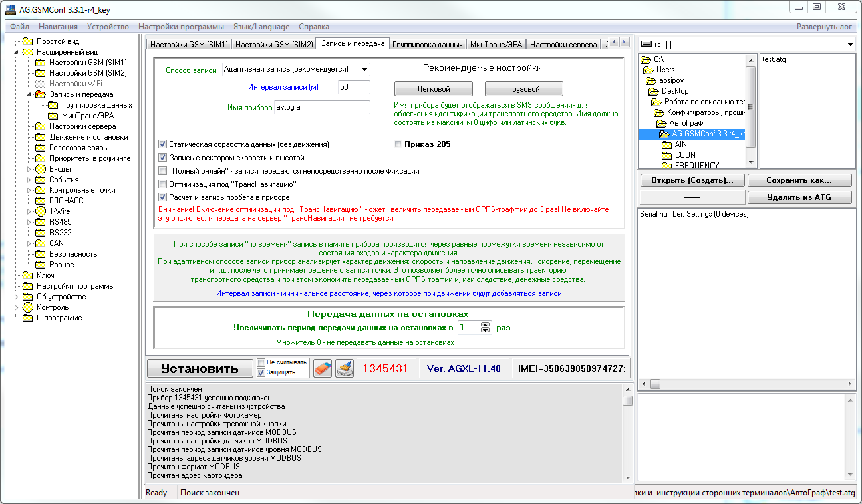Toggle Статическая обработка данных checkbox
Screen dimensions: 862x504
coord(162,144)
